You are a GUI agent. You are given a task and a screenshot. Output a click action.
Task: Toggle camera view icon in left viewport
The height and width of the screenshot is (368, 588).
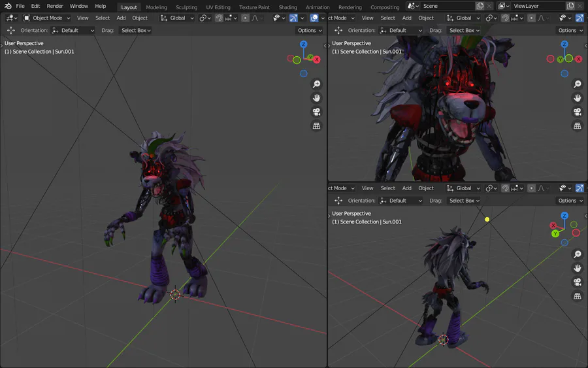point(316,112)
